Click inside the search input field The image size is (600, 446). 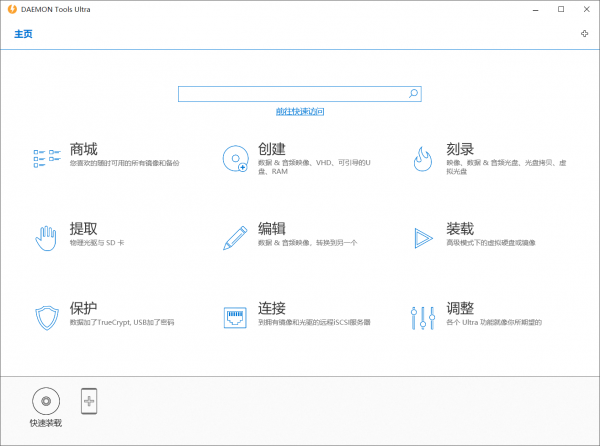(300, 94)
